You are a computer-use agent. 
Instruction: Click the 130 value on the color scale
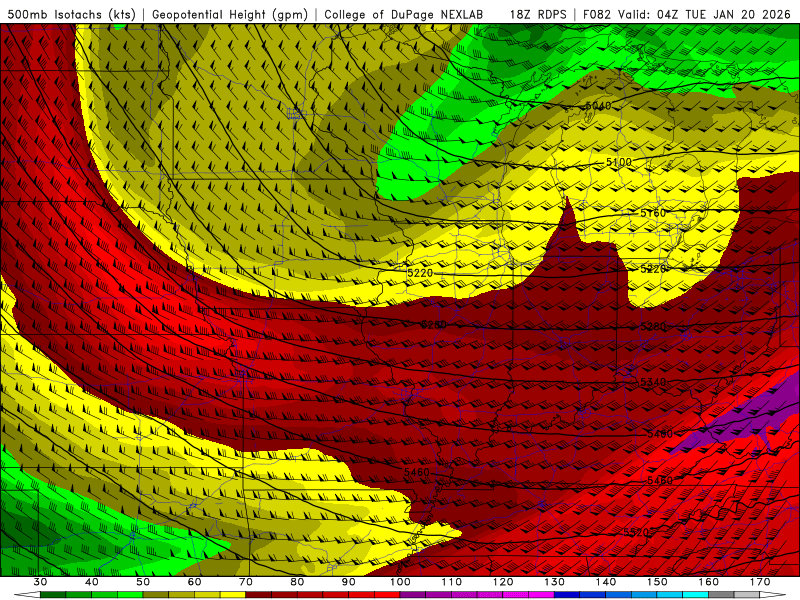tap(555, 582)
